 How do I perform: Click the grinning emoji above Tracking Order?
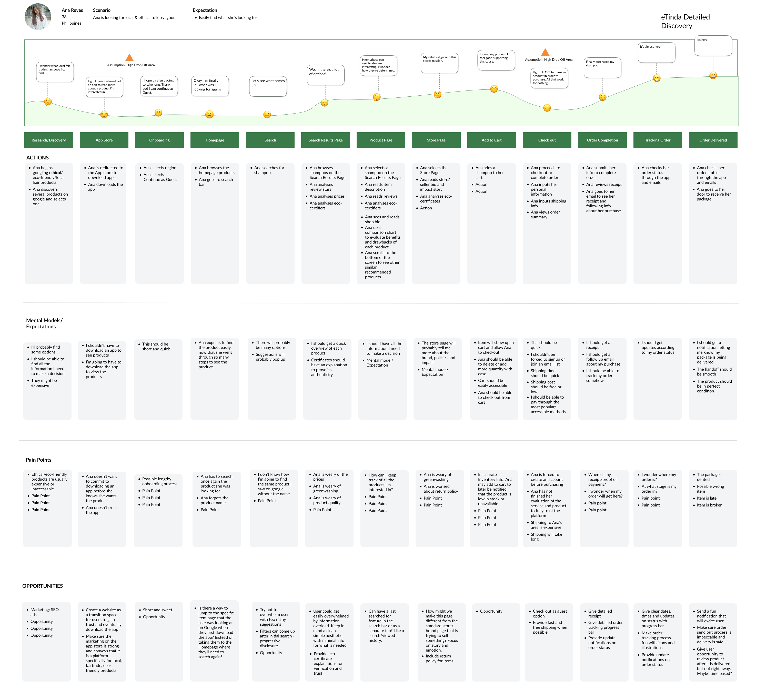pyautogui.click(x=657, y=78)
